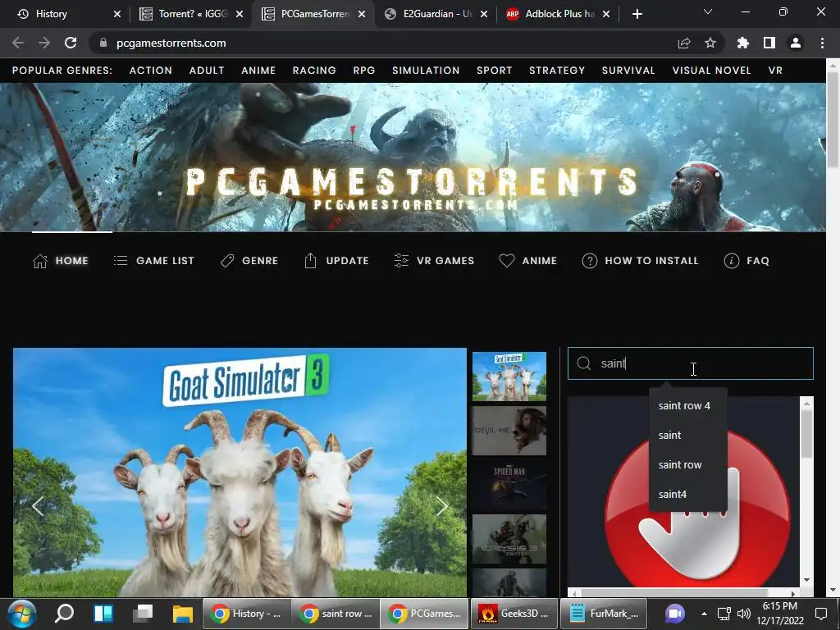The width and height of the screenshot is (840, 630).
Task: Click the search field containing 'saint'
Action: pos(691,363)
